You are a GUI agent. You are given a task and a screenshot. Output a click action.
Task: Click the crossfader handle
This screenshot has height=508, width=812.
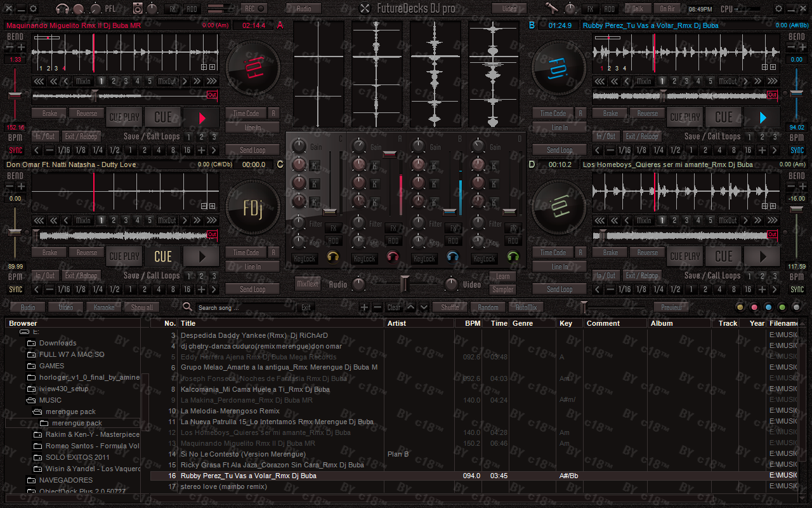404,283
